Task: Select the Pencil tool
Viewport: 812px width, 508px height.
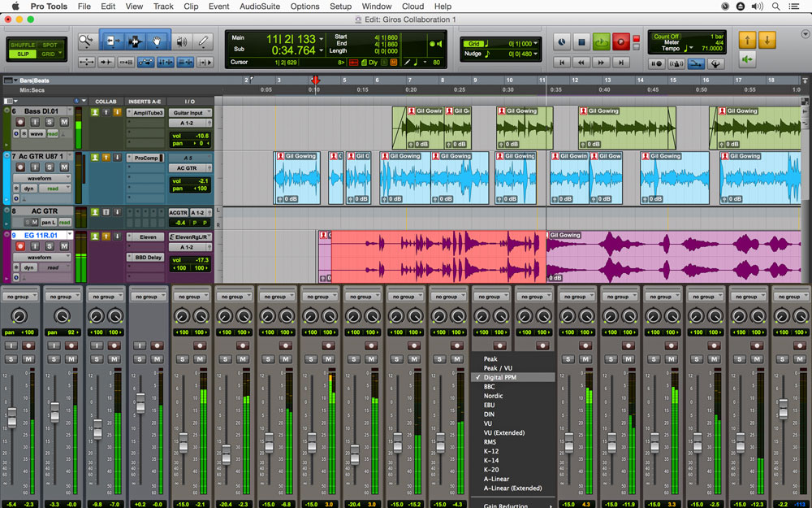Action: (204, 41)
